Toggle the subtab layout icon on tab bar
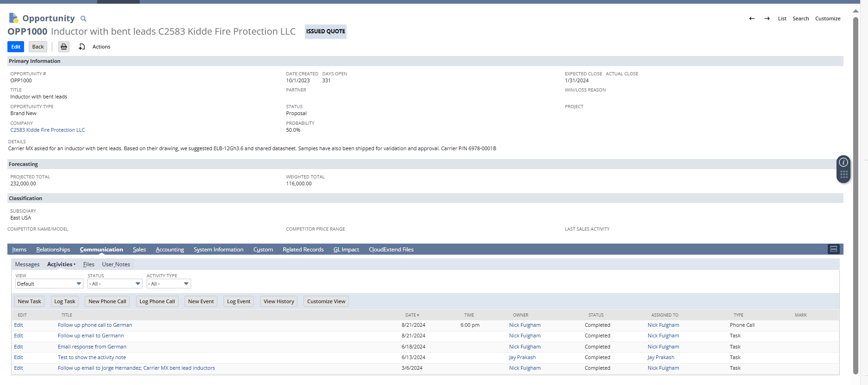The image size is (868, 385). coord(834,250)
